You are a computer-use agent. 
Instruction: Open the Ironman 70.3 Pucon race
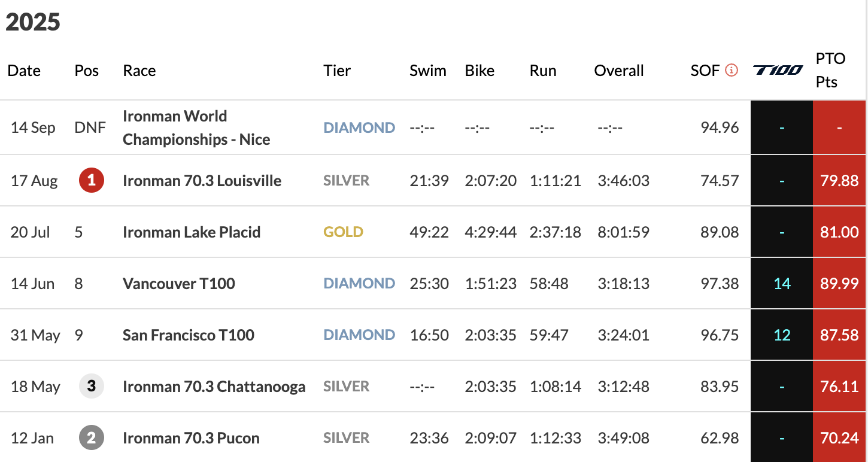(191, 438)
